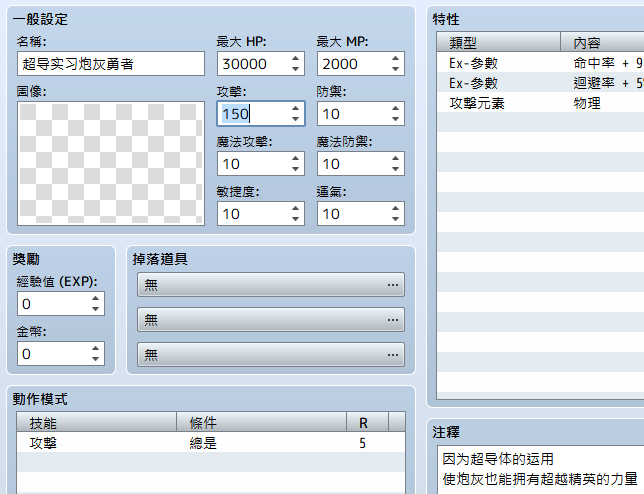Screen dimensions: 644x494
Task: Open the third 掉落道具 drop item selector
Action: (271, 354)
